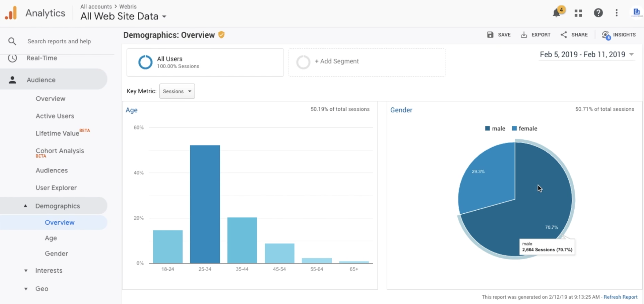Open the three-dot more options menu
644x304 pixels.
point(616,13)
